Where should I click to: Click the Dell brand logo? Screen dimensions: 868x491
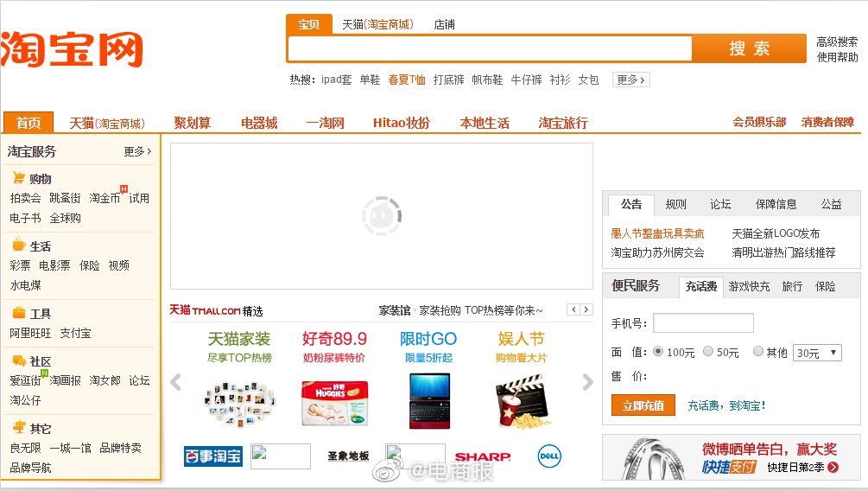point(549,456)
